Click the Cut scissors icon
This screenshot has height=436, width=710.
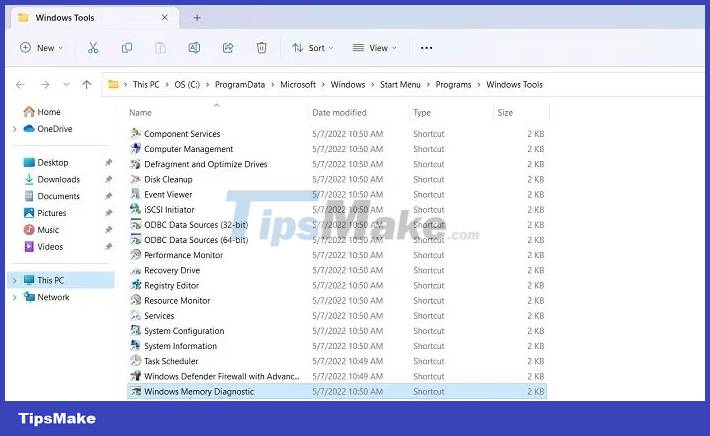[93, 48]
